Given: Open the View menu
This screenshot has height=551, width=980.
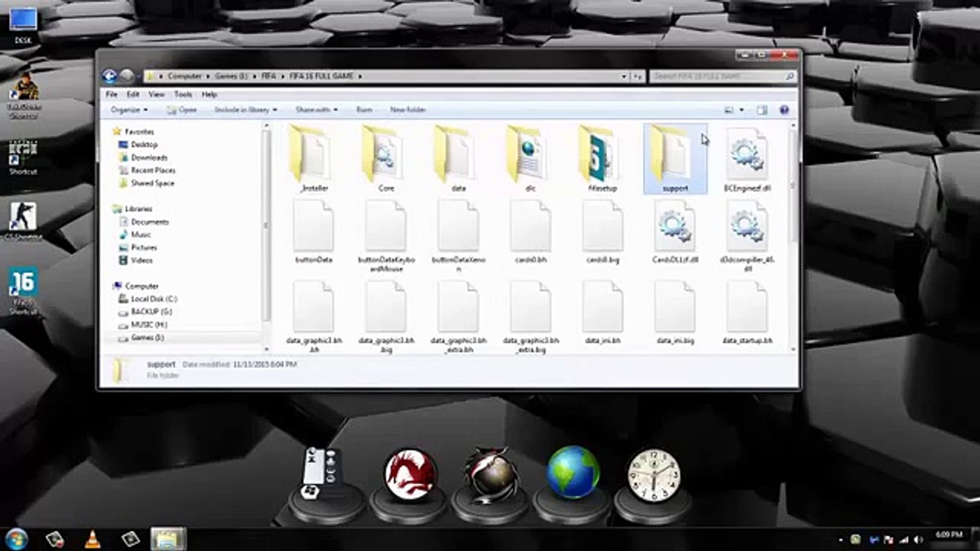Looking at the screenshot, I should [x=156, y=94].
